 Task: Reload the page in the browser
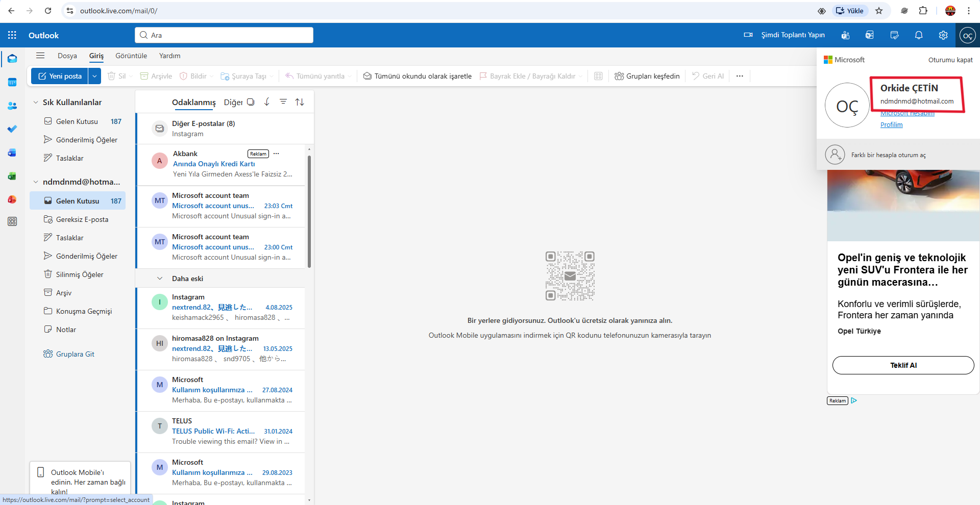pyautogui.click(x=48, y=11)
